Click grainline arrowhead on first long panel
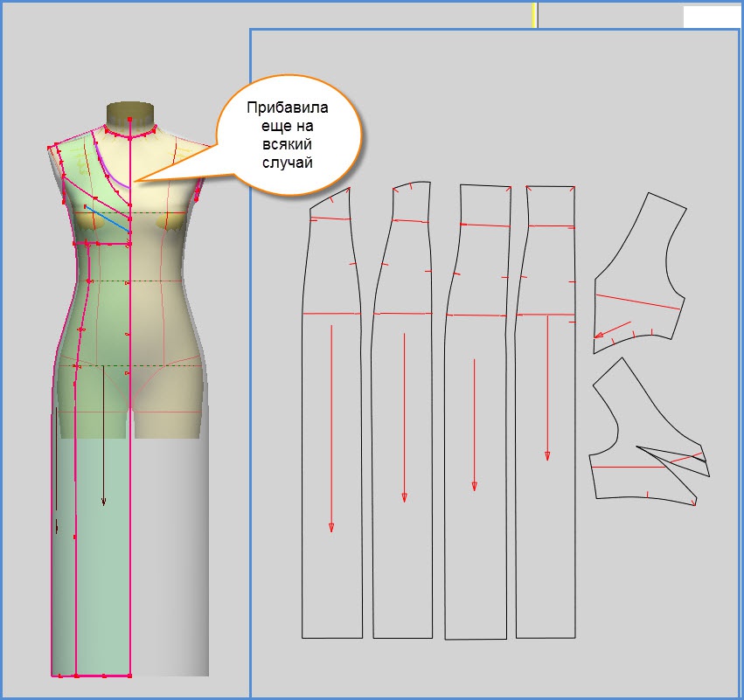 pyautogui.click(x=331, y=527)
